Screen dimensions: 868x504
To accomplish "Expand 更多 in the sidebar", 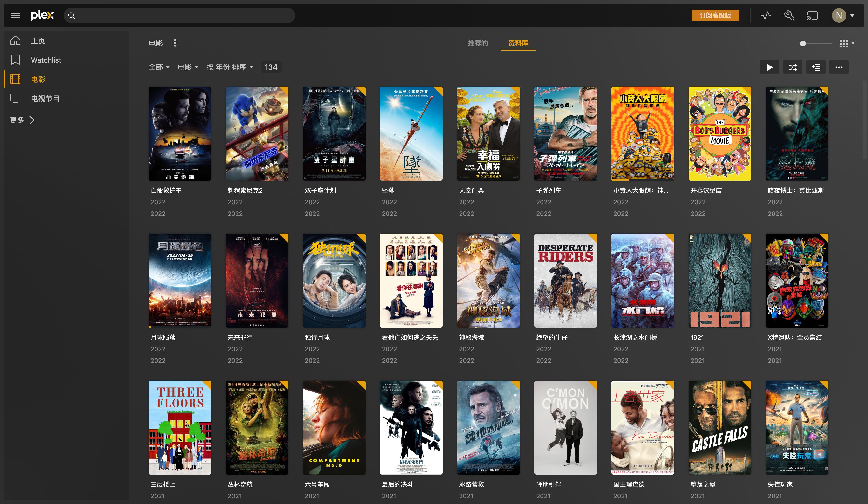I will (22, 120).
